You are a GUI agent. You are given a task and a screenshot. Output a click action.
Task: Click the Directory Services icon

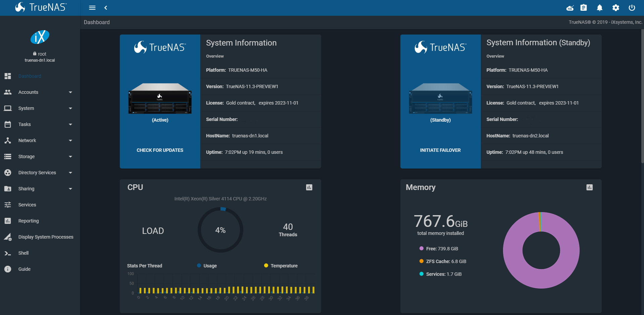(8, 173)
